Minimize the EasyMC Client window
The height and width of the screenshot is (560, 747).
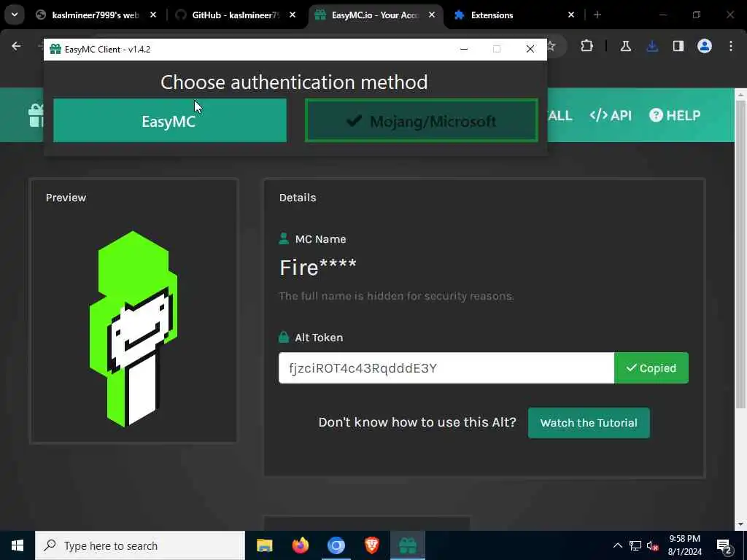click(x=463, y=49)
